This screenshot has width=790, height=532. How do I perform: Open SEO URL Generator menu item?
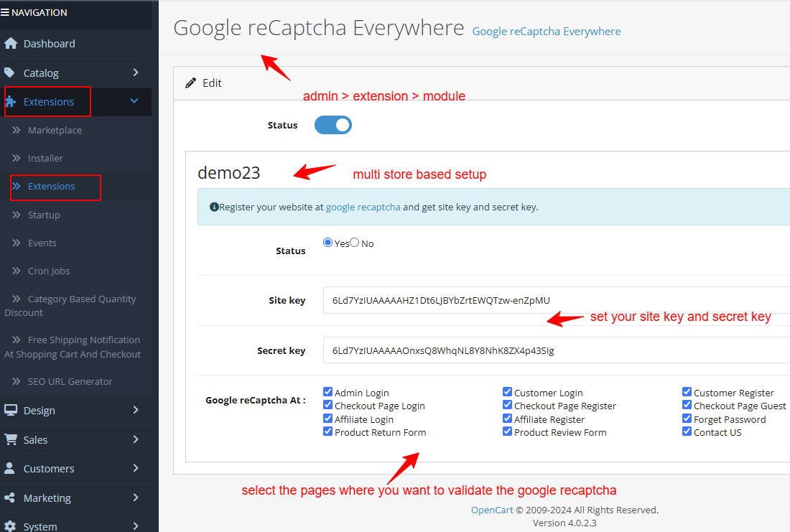pyautogui.click(x=75, y=381)
